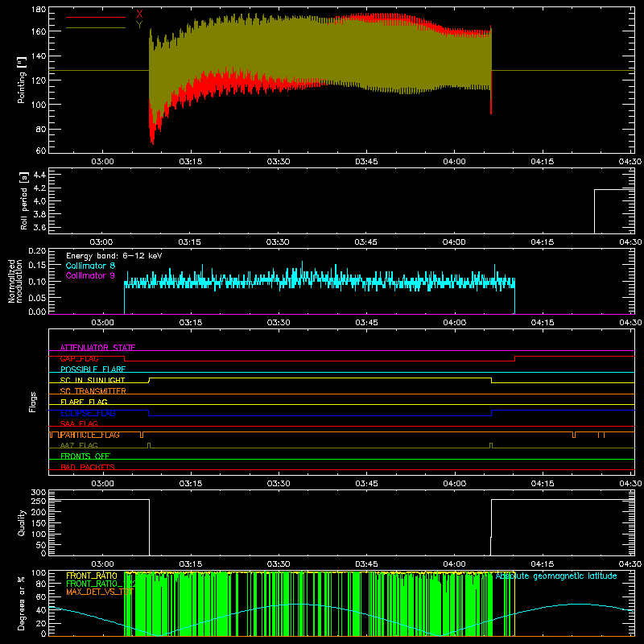This screenshot has height=644, width=644.
Task: Click the FLARE_FLAG label
Action: 84,402
